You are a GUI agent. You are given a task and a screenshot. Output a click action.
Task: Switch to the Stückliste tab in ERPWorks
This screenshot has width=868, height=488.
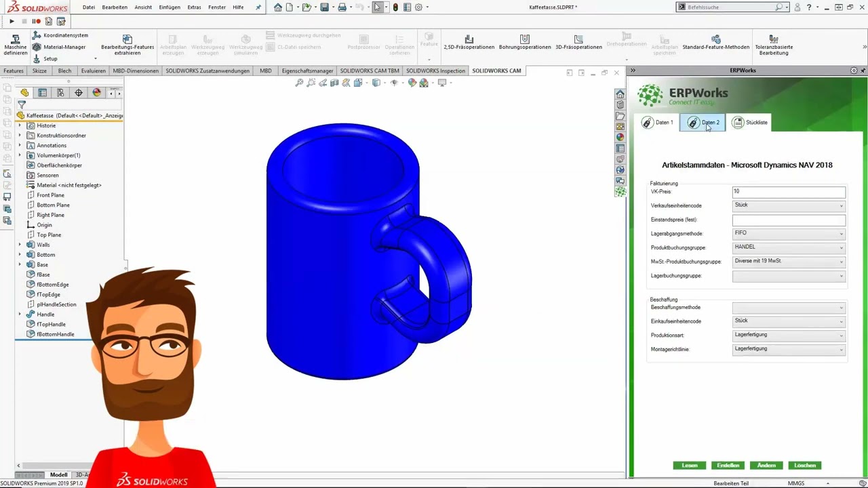click(750, 123)
